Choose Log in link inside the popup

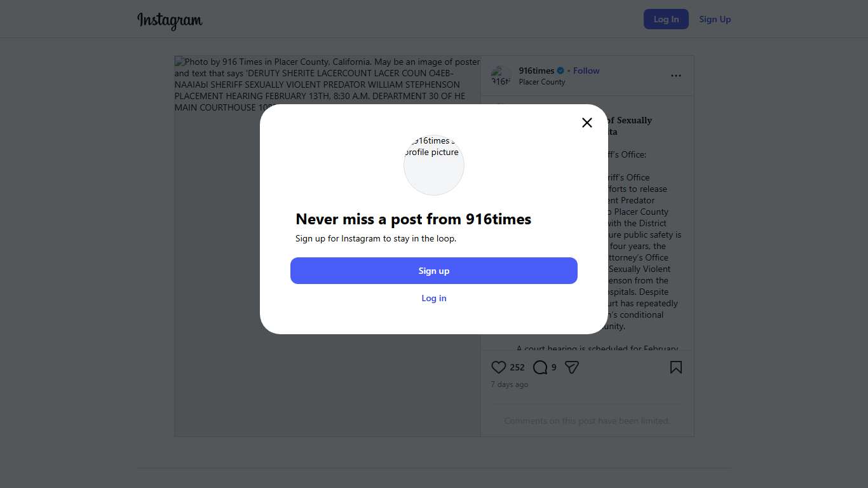point(434,298)
